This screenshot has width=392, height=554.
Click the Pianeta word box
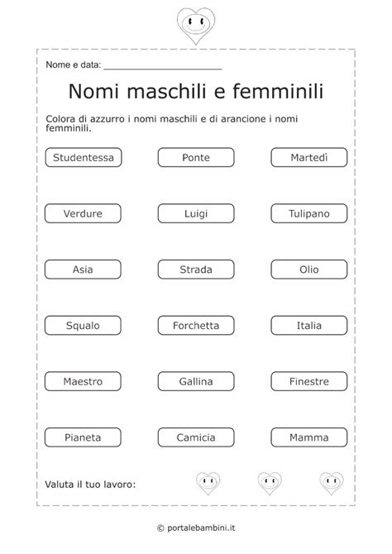[83, 437]
